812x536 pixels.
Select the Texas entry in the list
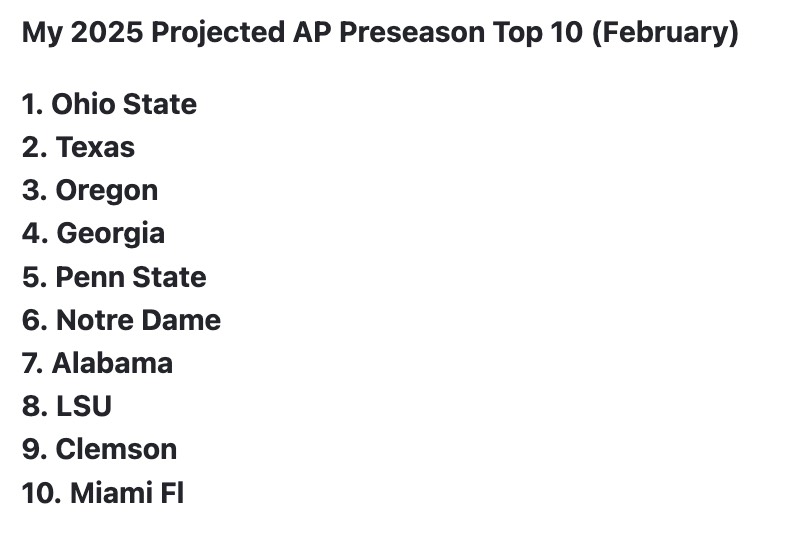pos(95,147)
